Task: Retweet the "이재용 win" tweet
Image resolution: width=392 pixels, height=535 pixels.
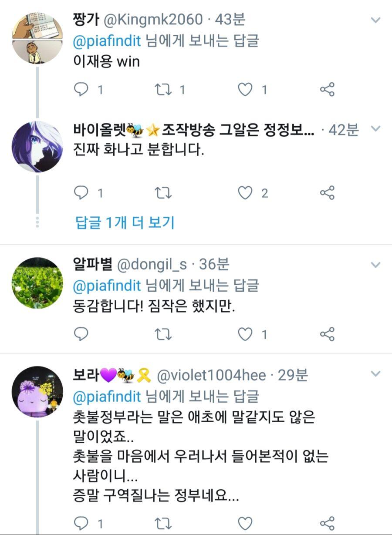Action: click(x=163, y=90)
